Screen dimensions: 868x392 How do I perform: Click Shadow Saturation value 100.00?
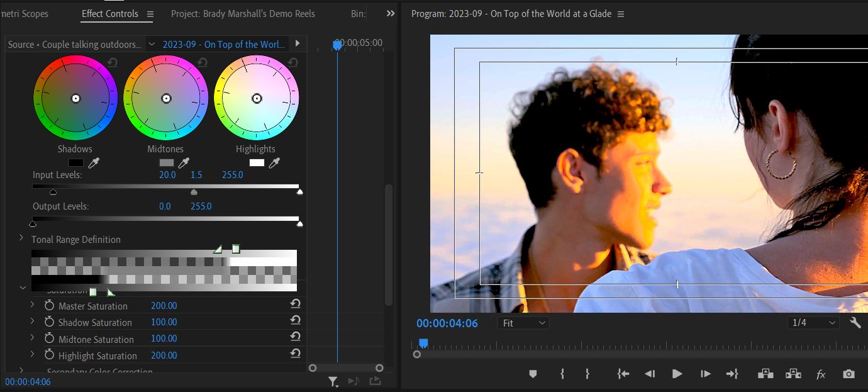(x=164, y=322)
